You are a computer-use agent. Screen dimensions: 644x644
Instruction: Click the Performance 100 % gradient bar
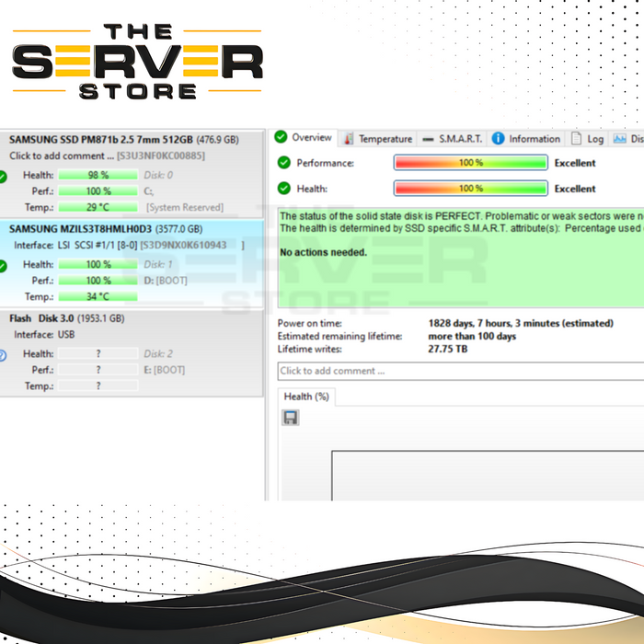471,163
